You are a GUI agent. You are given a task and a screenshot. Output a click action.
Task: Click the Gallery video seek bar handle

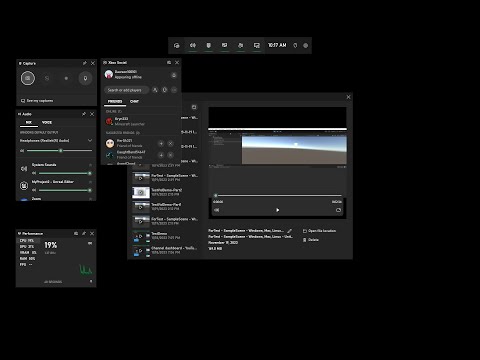216,196
